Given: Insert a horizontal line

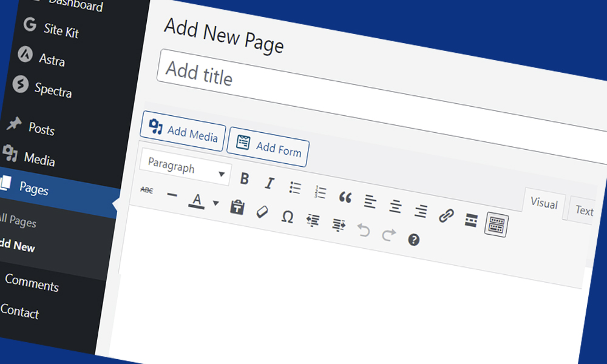Looking at the screenshot, I should (x=172, y=195).
